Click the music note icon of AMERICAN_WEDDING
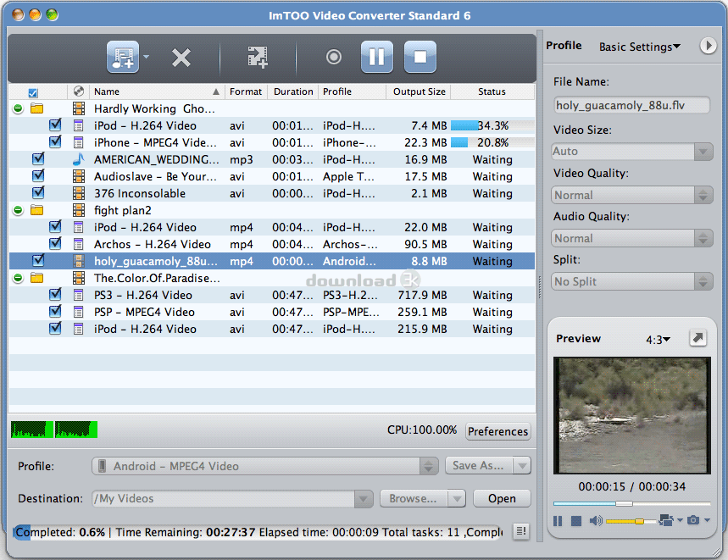The image size is (728, 560). 79,159
